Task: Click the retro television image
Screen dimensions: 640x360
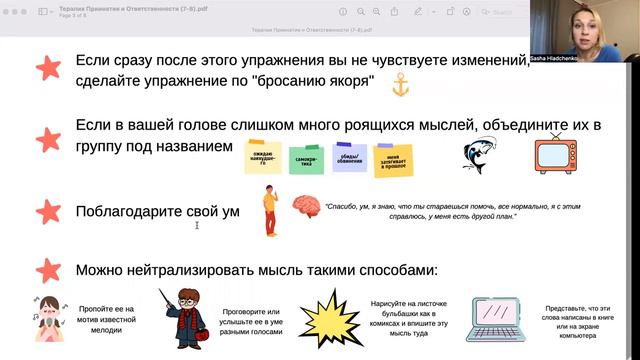Action: point(556,153)
